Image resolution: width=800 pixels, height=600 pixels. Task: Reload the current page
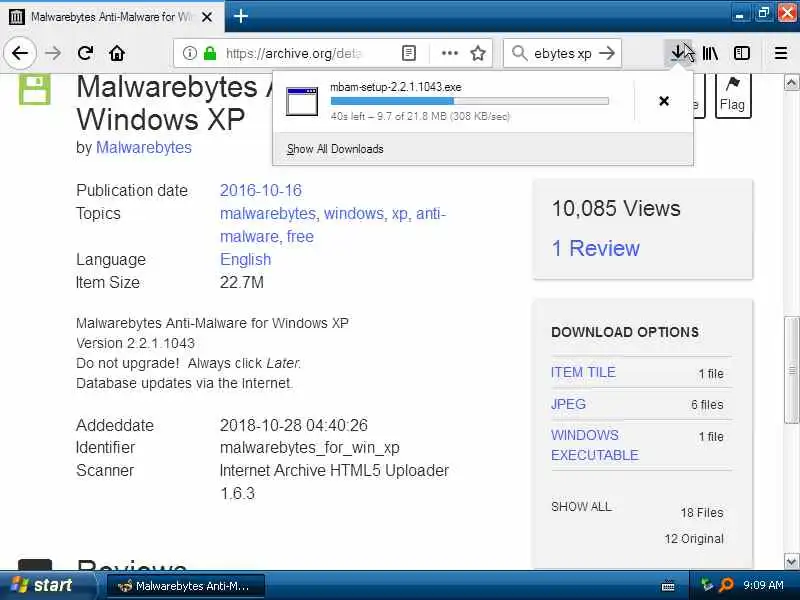click(x=85, y=53)
